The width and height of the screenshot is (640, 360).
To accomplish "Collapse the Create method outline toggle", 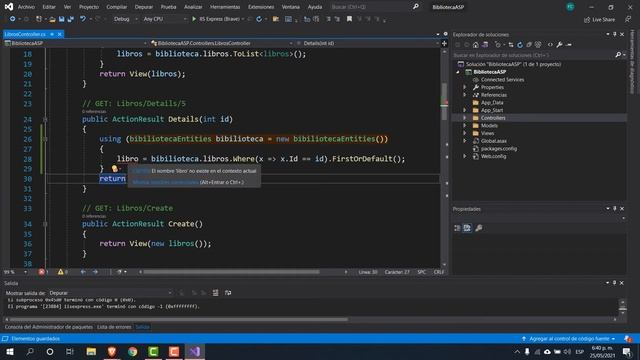I will click(x=45, y=224).
